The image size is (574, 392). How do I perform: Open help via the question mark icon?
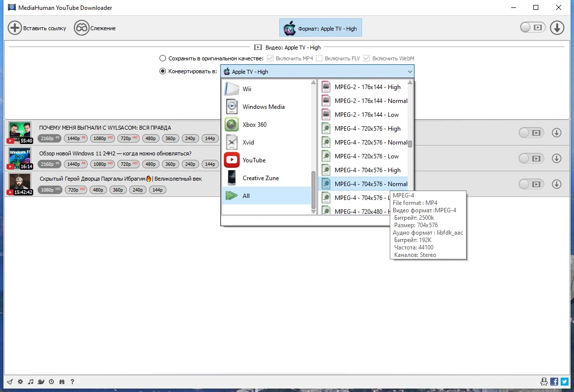click(72, 382)
